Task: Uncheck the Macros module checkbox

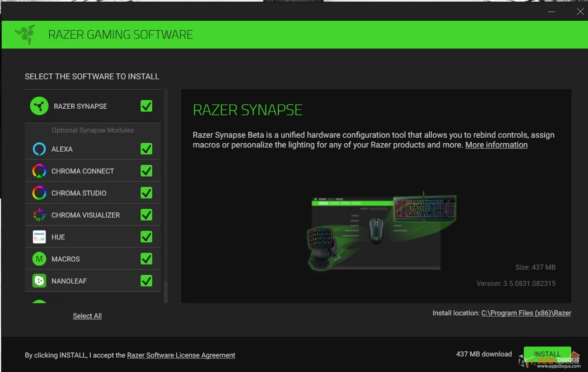Action: tap(147, 259)
